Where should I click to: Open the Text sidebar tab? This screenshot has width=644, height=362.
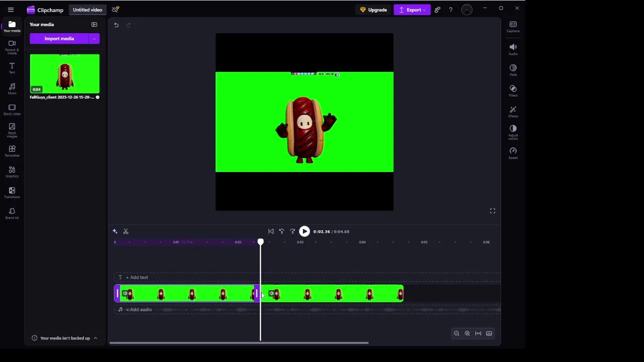[12, 68]
